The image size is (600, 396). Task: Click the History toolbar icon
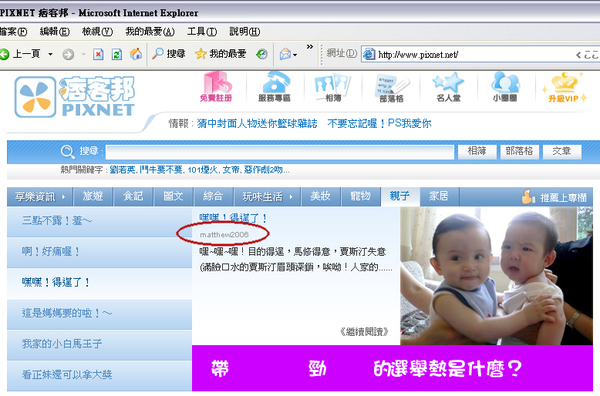point(262,54)
